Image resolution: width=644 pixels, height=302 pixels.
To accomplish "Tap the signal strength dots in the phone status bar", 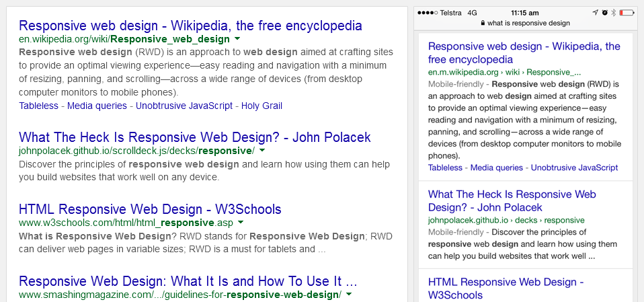I will coord(428,13).
